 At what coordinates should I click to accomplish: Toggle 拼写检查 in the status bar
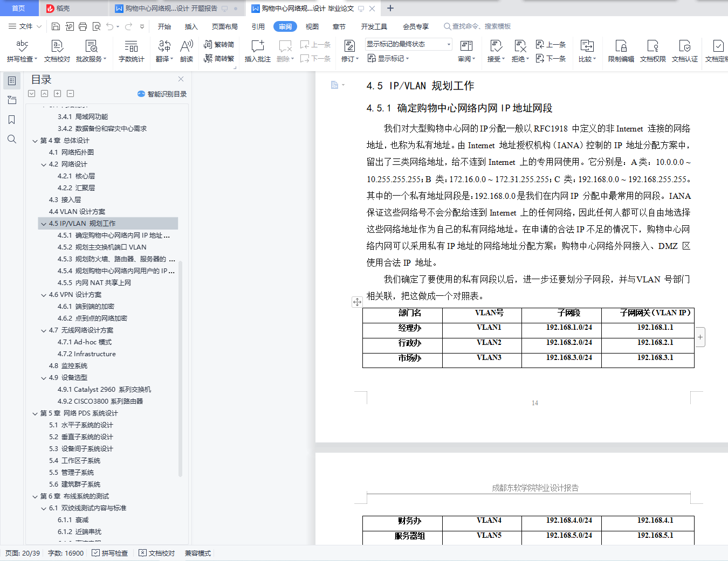(x=109, y=553)
